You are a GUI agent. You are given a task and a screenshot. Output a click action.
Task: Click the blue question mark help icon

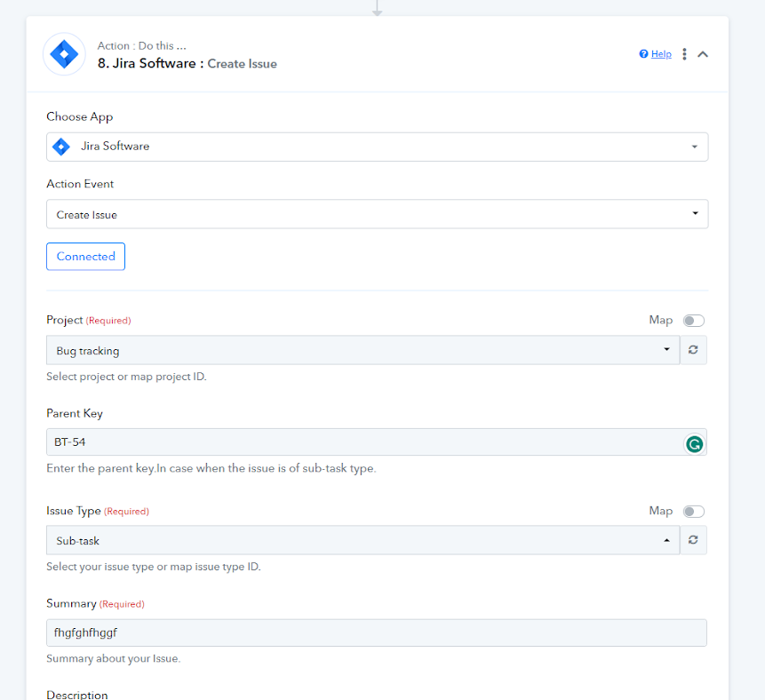click(x=643, y=54)
